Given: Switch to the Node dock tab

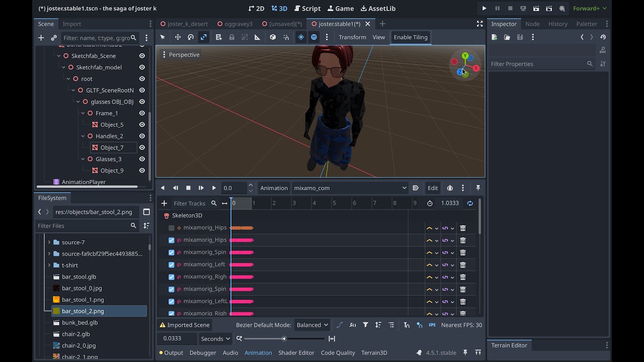Looking at the screenshot, I should coord(532,24).
